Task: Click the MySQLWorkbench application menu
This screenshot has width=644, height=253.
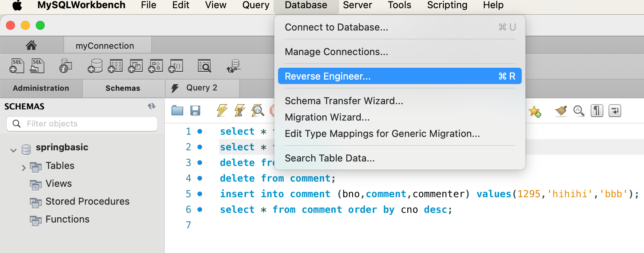Action: (x=81, y=5)
